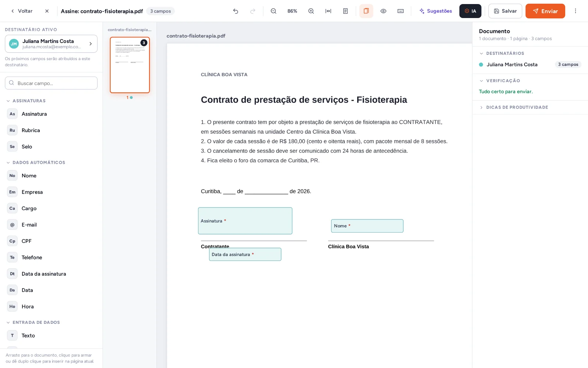Open the three-dot more options menu

tap(576, 11)
